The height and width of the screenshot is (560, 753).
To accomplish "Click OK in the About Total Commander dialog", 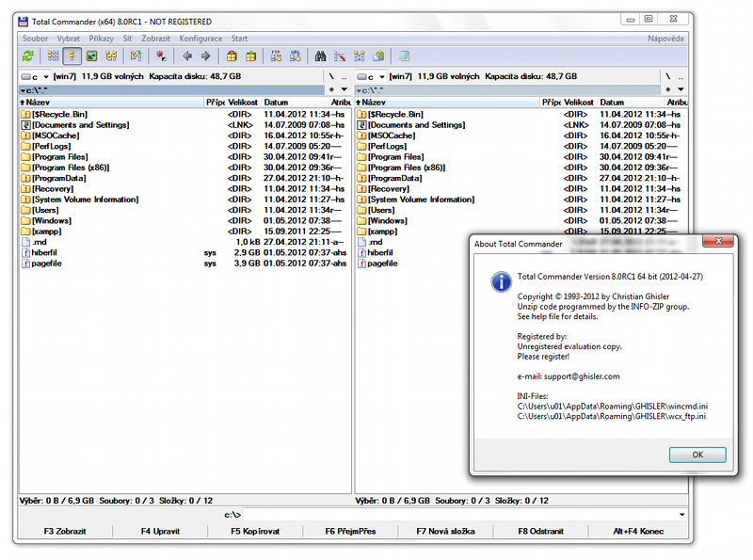I will (697, 455).
